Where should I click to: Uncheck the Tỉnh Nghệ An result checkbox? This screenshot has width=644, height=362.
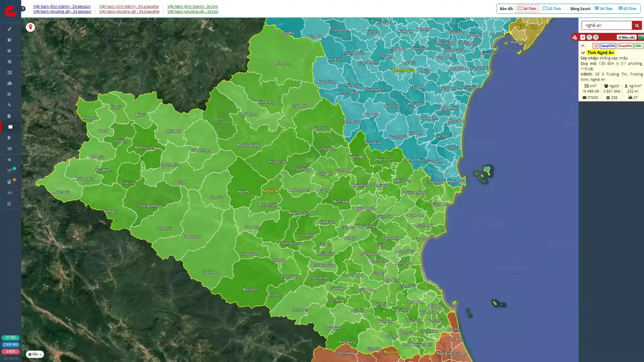coord(583,46)
